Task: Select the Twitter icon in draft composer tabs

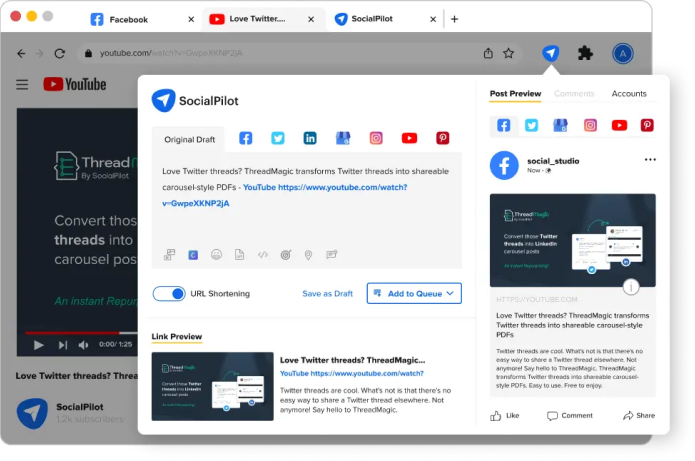Action: coord(278,138)
